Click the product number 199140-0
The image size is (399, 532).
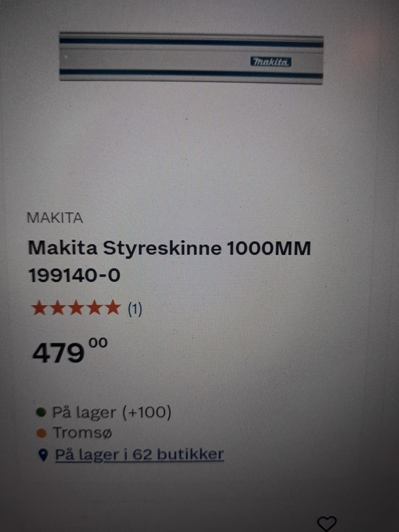click(74, 276)
